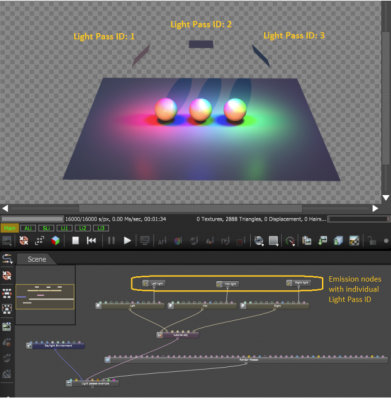The image size is (391, 400).
Task: Click the node graph recenter icon
Action: point(7,276)
